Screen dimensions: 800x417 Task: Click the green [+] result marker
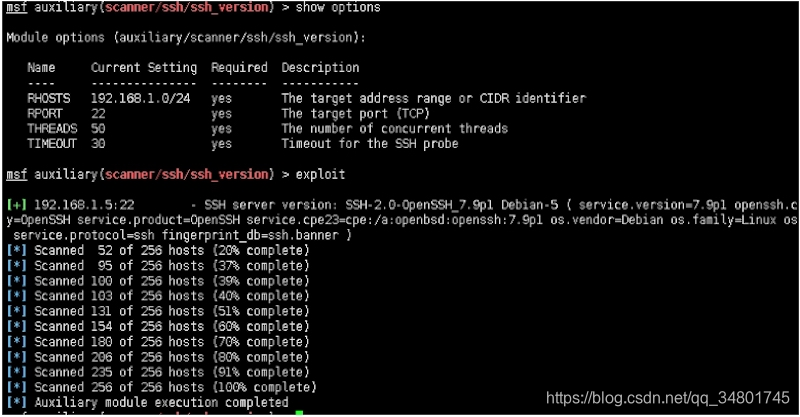pyautogui.click(x=16, y=205)
